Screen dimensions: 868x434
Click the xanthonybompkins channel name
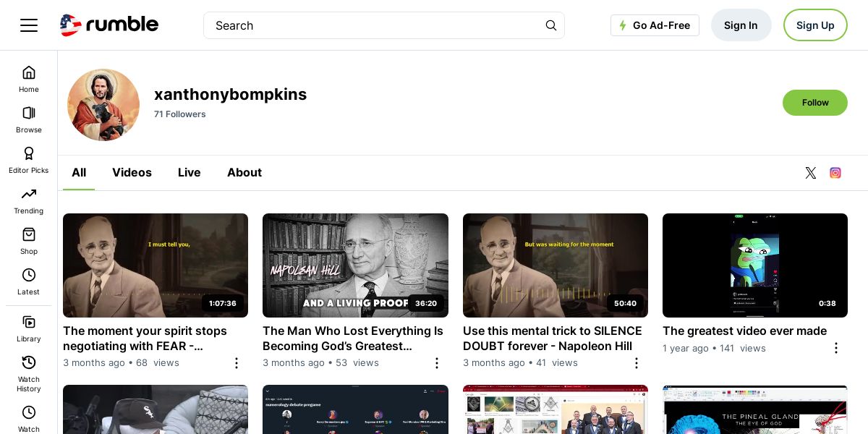[230, 94]
